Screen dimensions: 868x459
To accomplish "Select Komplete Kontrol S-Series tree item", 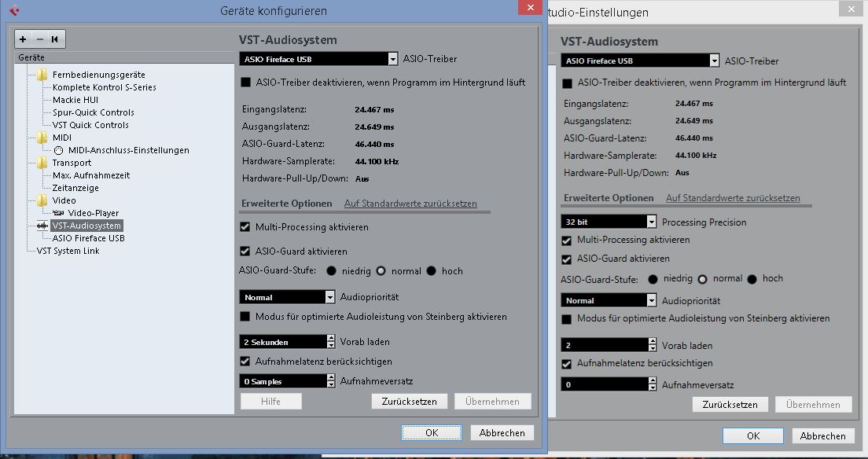I will click(x=104, y=87).
